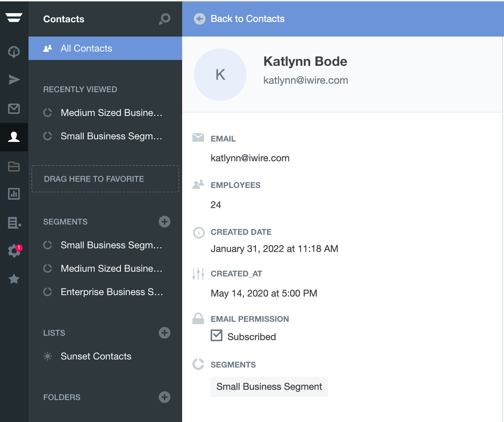
Task: Add a new segment with plus button
Action: pos(165,222)
